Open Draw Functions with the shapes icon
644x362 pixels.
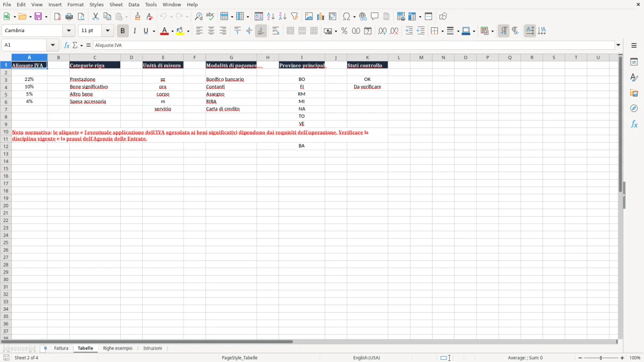click(443, 17)
